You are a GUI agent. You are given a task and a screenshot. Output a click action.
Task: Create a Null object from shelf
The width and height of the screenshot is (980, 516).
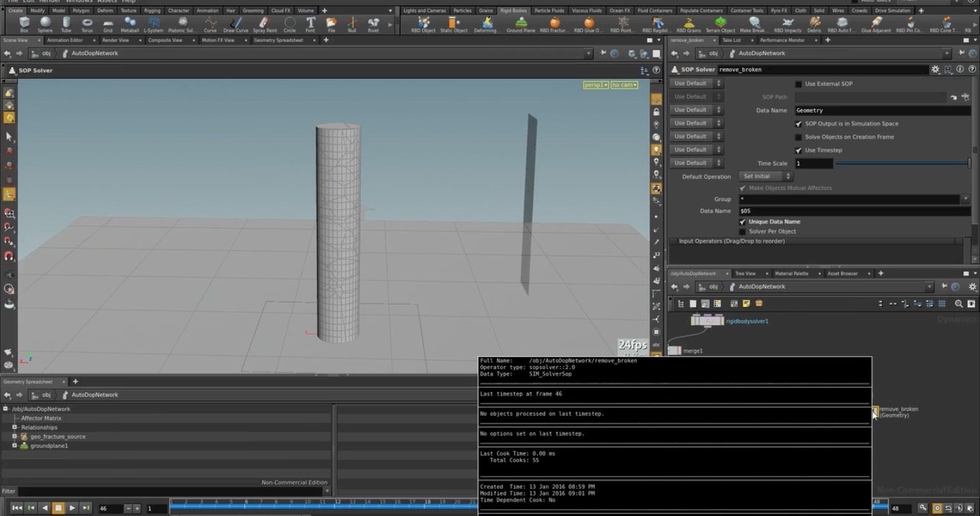click(352, 25)
